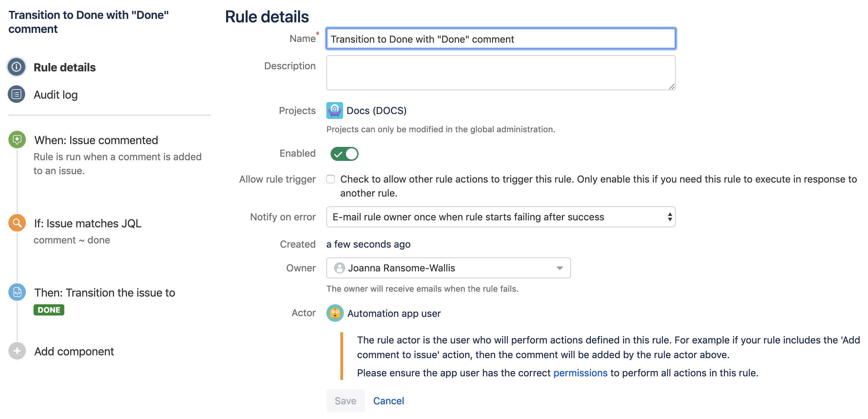Screen dimensions: 868x419
Task: Click the Cancel link
Action: pos(389,401)
